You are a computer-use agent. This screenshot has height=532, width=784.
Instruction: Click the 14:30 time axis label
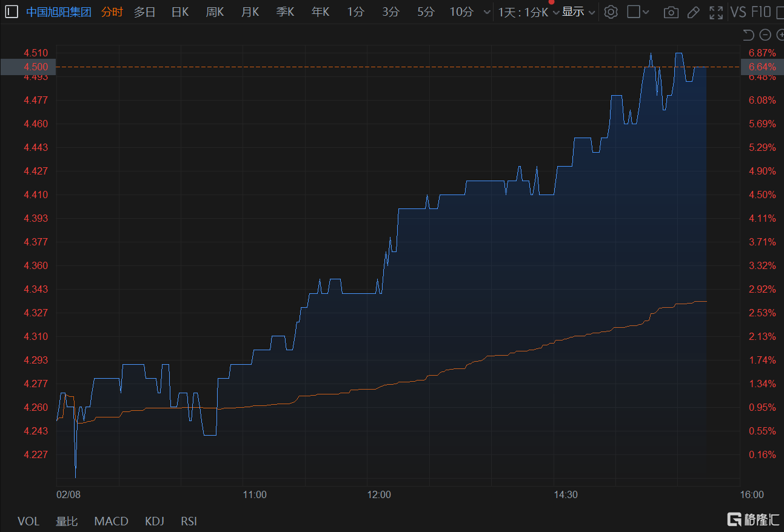566,494
